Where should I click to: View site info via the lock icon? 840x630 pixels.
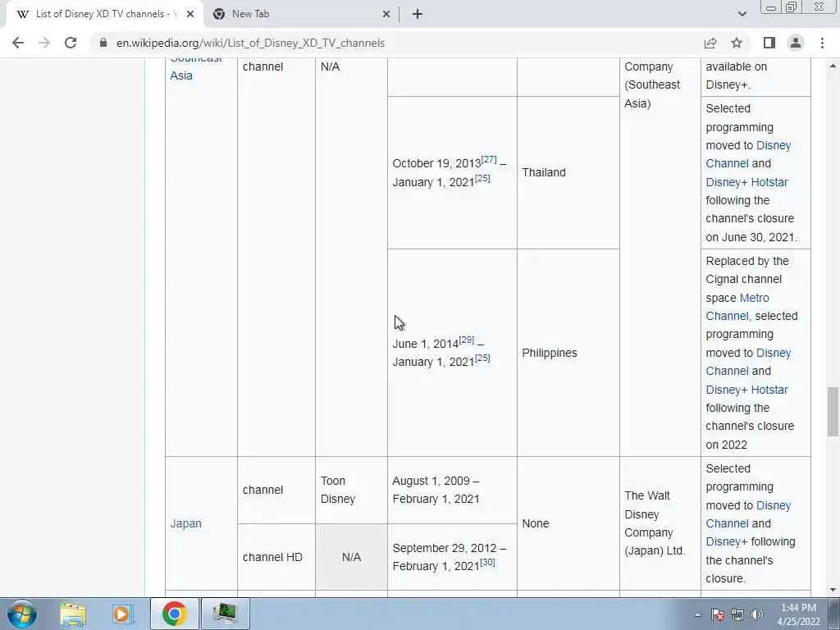103,43
